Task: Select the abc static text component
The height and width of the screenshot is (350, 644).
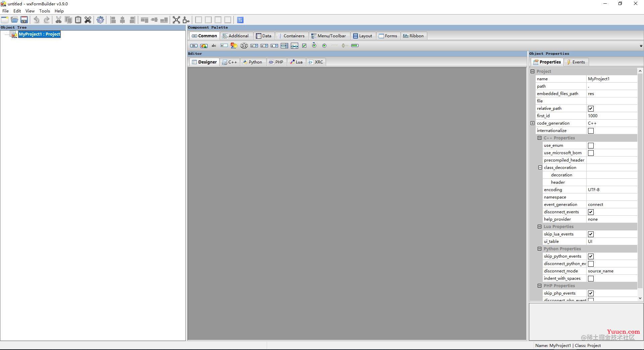Action: click(x=214, y=46)
